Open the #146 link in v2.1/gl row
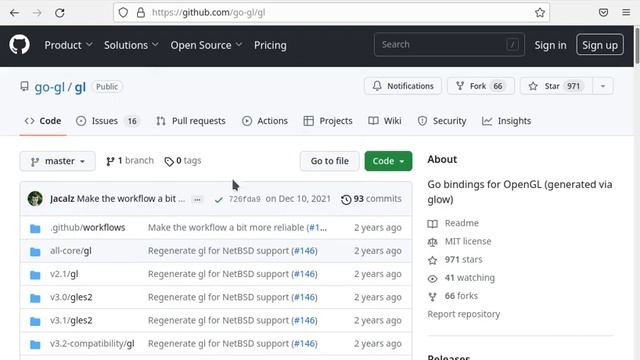Image resolution: width=640 pixels, height=360 pixels. (304, 274)
